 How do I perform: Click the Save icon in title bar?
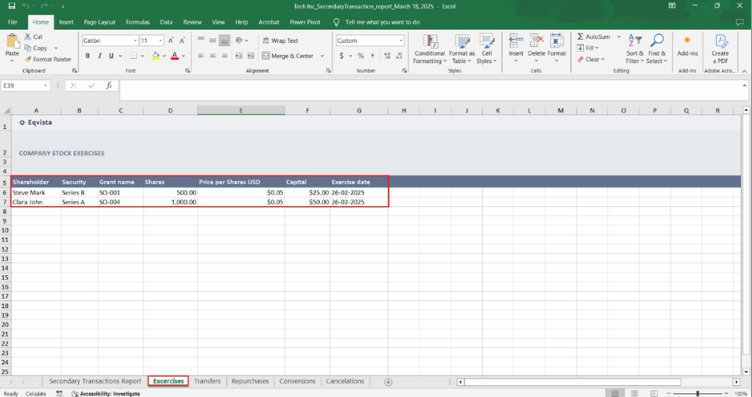(x=12, y=6)
